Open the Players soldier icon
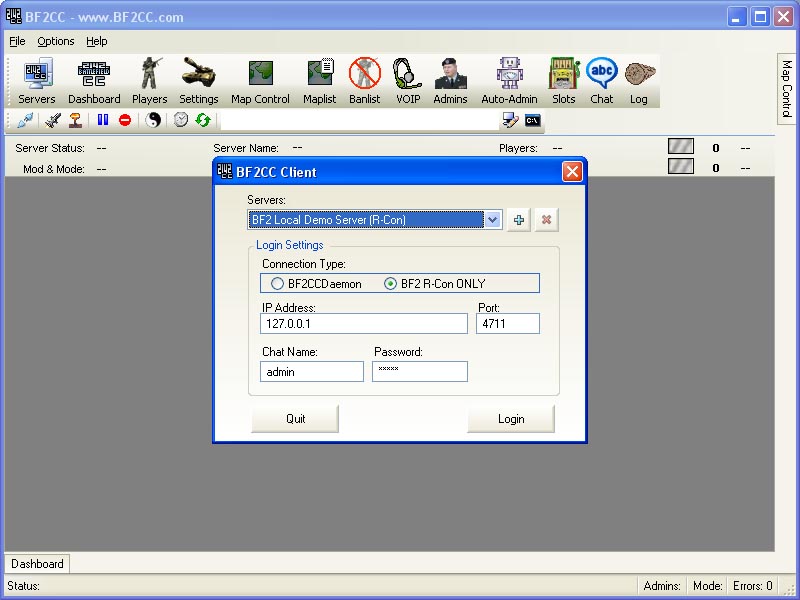Image resolution: width=800 pixels, height=600 pixels. tap(150, 80)
